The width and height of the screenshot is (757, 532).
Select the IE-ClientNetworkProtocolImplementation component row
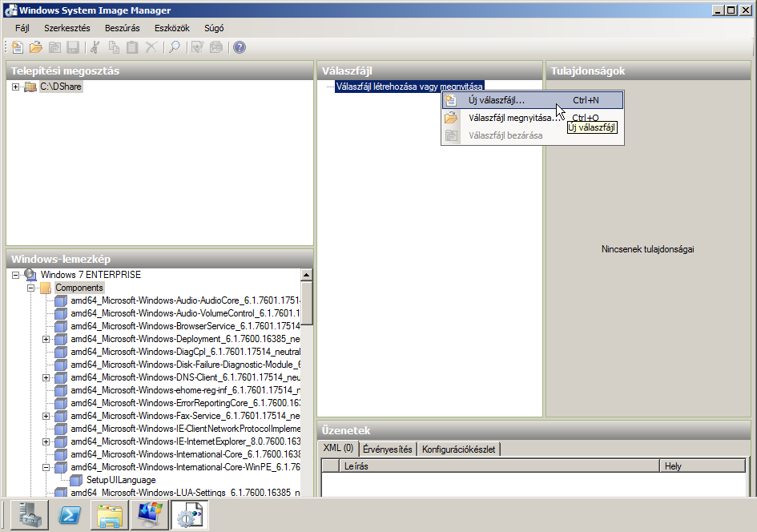185,429
